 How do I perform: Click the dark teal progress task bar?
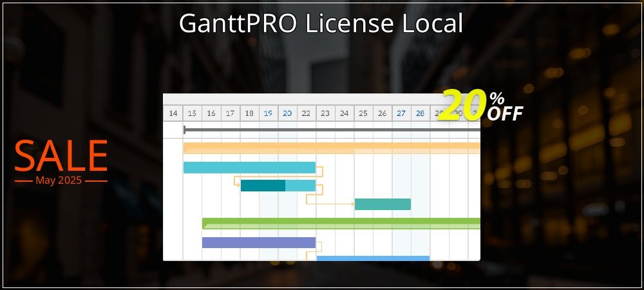pyautogui.click(x=278, y=186)
